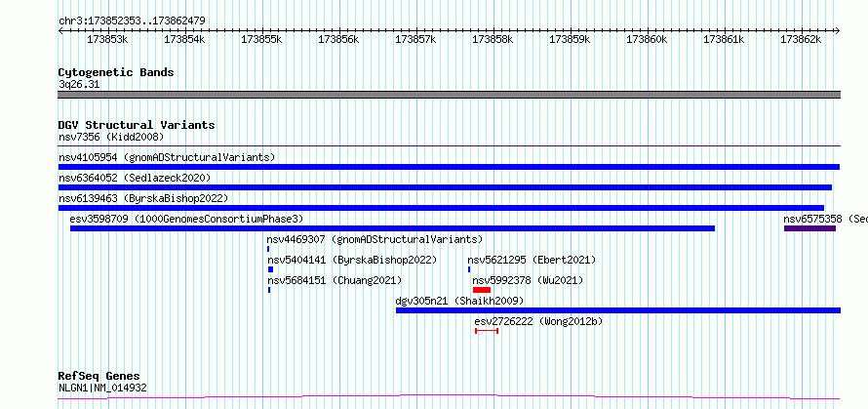
Task: Click the RefSeq Genes track title
Action: coord(99,377)
